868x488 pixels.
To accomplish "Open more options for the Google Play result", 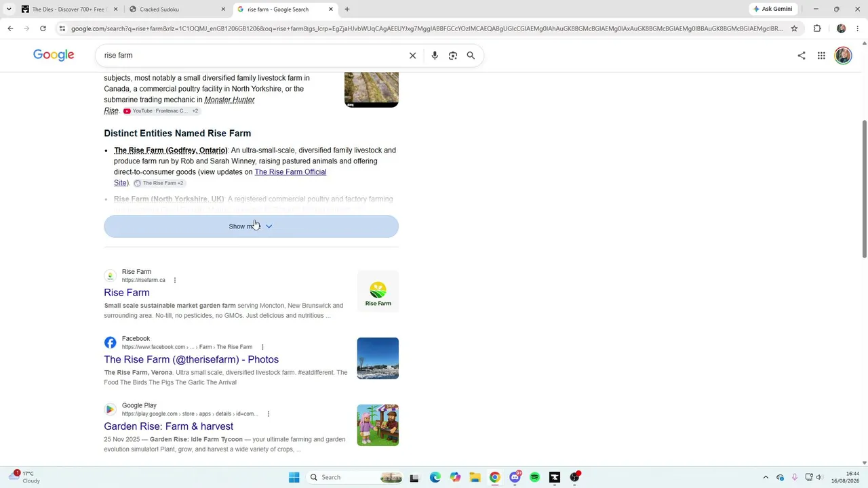I will (x=268, y=414).
